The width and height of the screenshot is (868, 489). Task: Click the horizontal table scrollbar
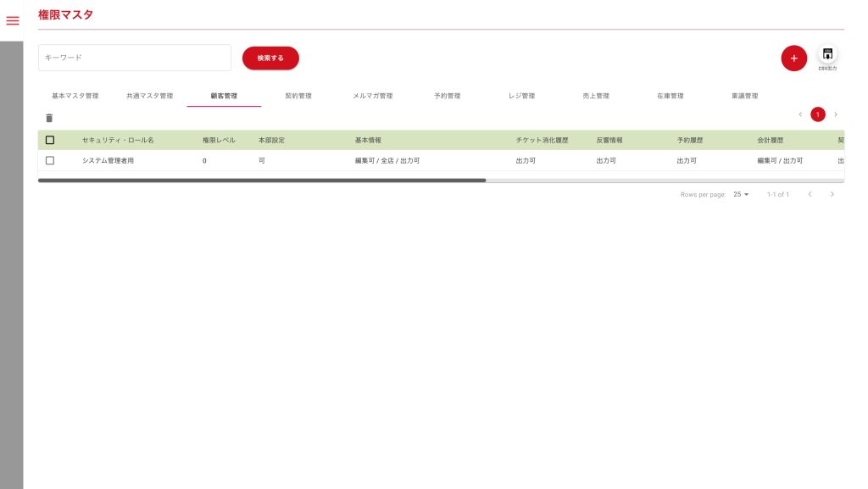click(x=262, y=181)
